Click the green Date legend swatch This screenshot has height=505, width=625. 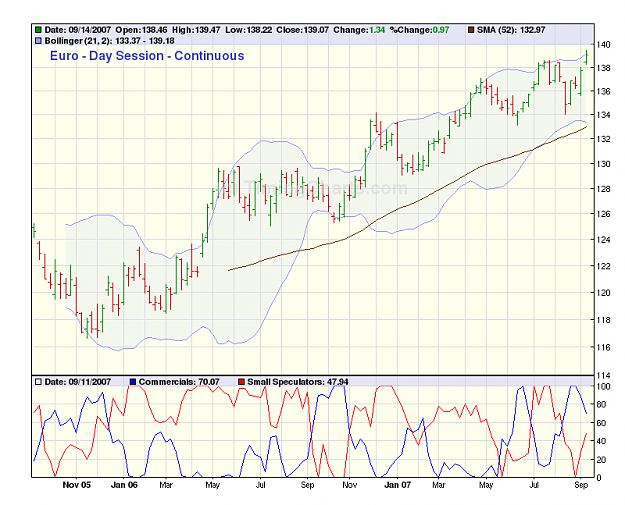(x=38, y=30)
